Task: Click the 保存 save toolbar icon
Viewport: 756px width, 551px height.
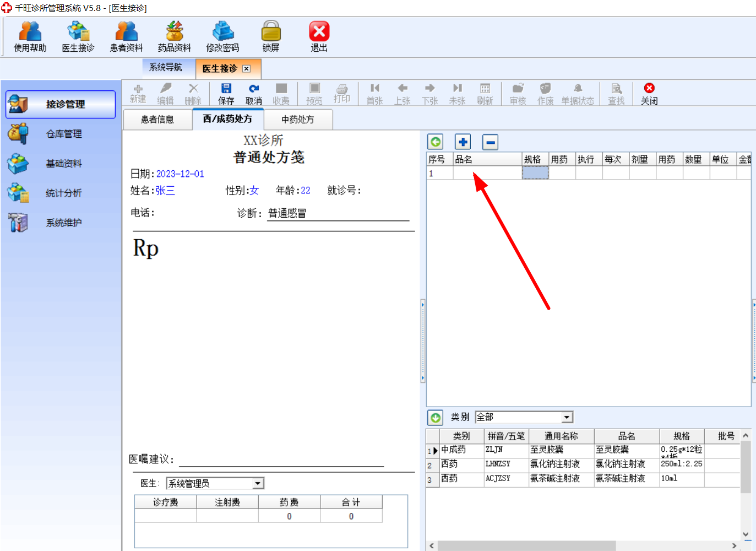Action: (226, 94)
